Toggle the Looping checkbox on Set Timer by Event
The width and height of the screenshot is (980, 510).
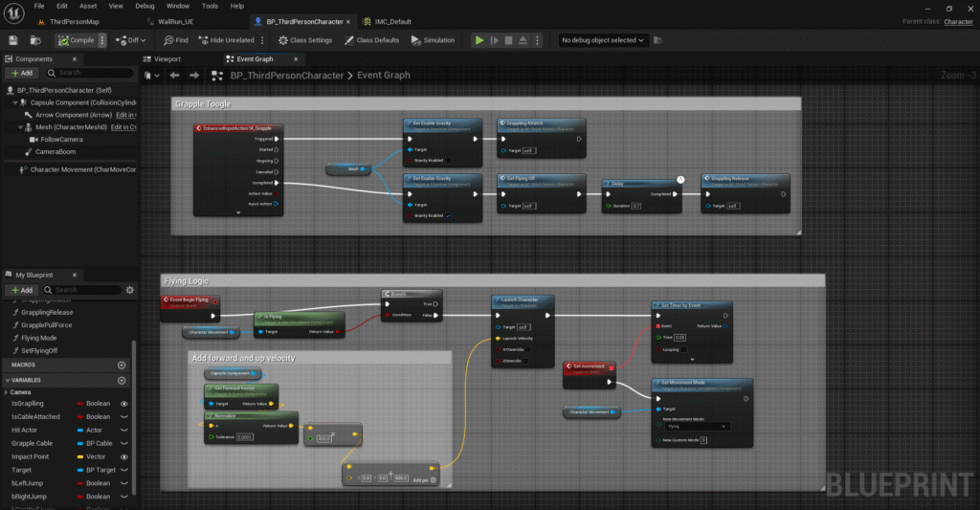[x=683, y=349]
